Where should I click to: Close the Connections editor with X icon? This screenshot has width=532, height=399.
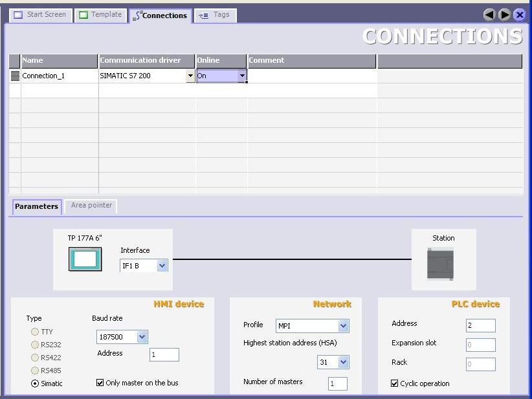click(x=518, y=15)
